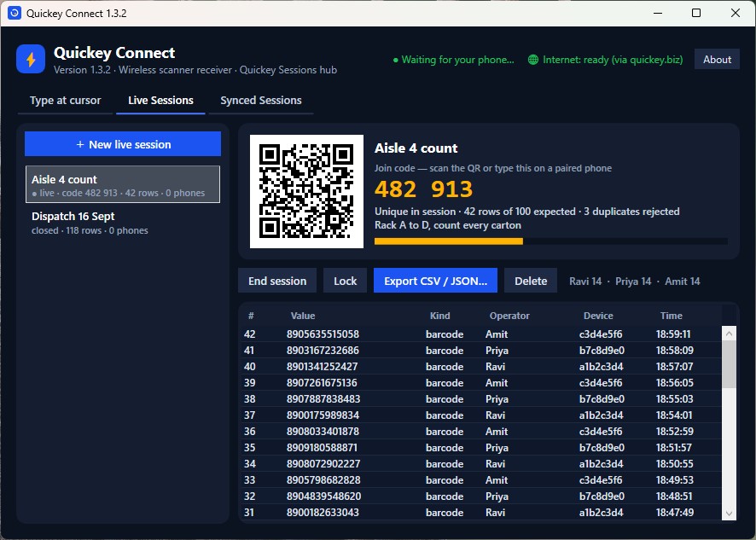Click barcode value 8905798682828
Viewport: 756px width, 540px height.
(x=323, y=480)
